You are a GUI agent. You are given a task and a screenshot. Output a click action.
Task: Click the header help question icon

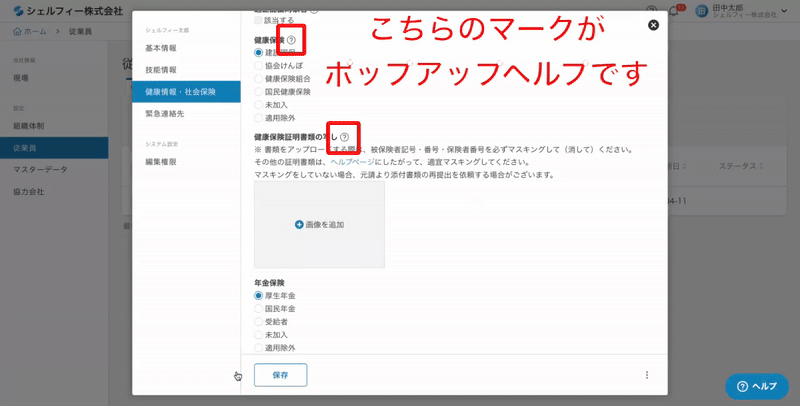651,11
